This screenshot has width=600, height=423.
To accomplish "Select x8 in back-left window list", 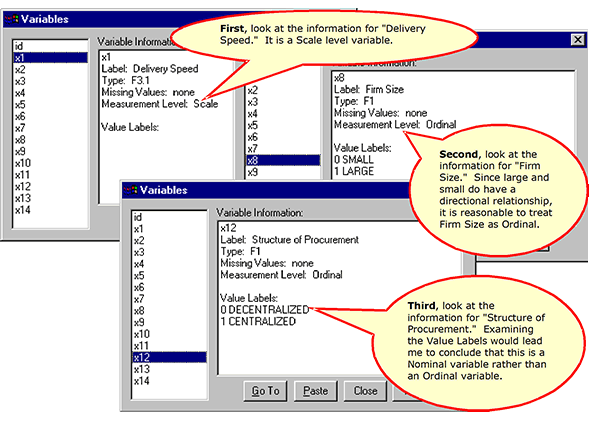I will tap(50, 140).
